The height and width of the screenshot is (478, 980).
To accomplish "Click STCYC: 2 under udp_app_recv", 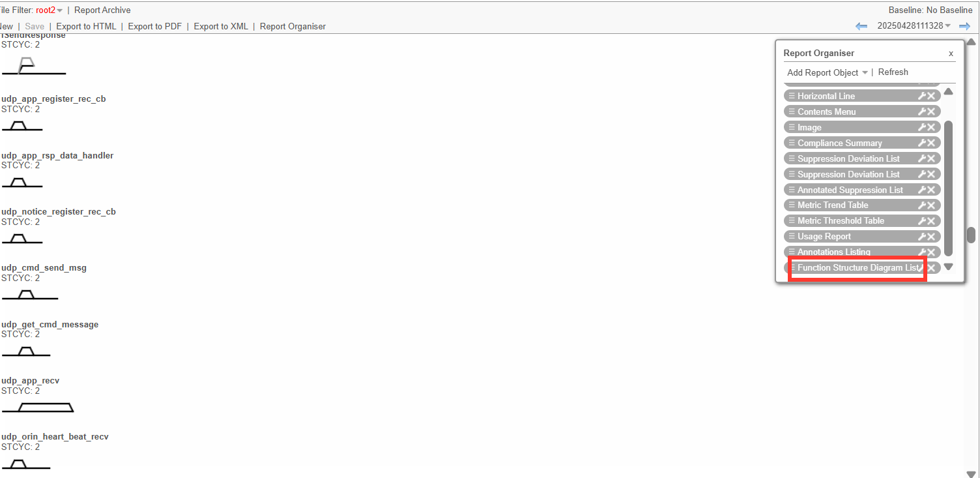I will click(x=20, y=391).
